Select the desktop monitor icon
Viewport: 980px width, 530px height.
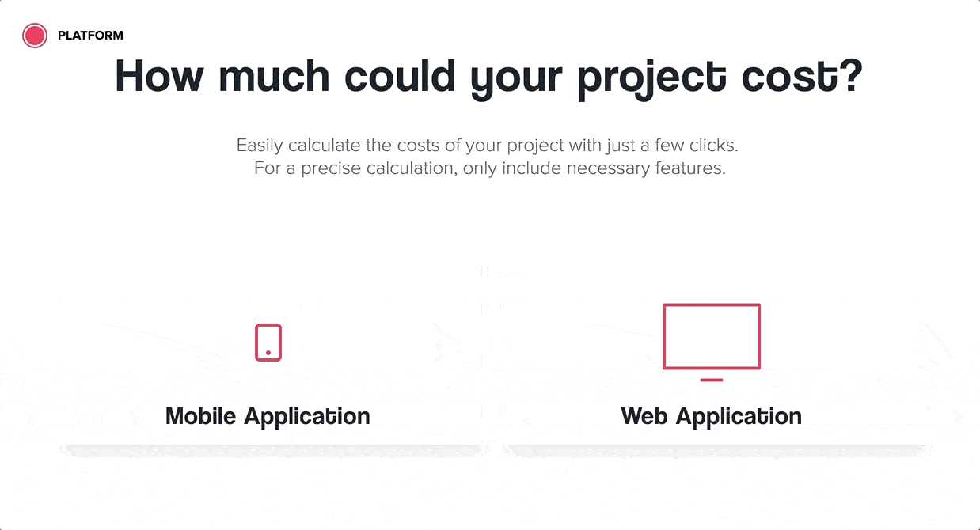[711, 343]
